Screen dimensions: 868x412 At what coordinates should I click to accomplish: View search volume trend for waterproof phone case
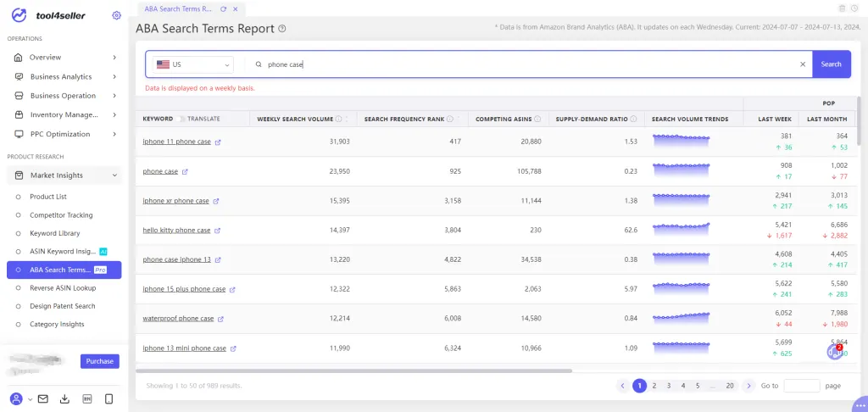[681, 319]
